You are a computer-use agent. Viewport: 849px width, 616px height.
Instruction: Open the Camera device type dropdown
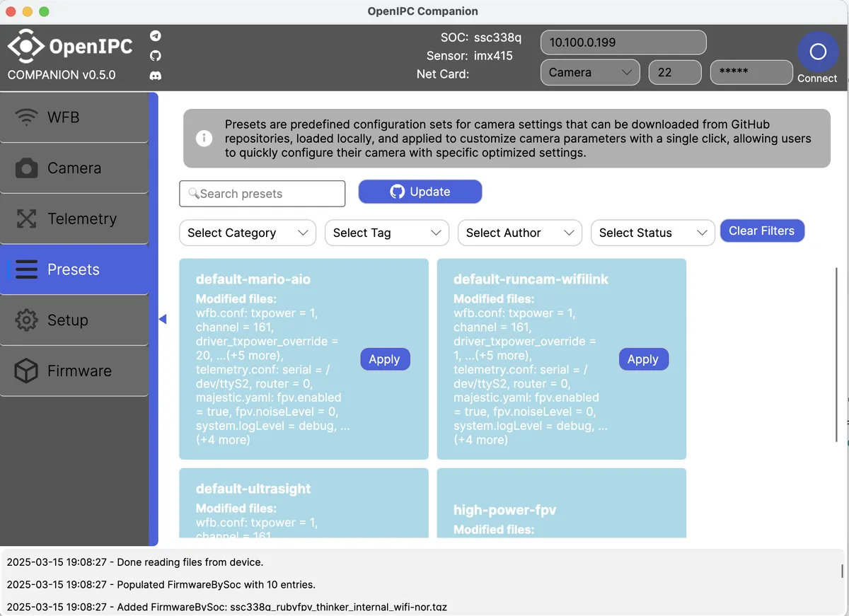tap(590, 72)
